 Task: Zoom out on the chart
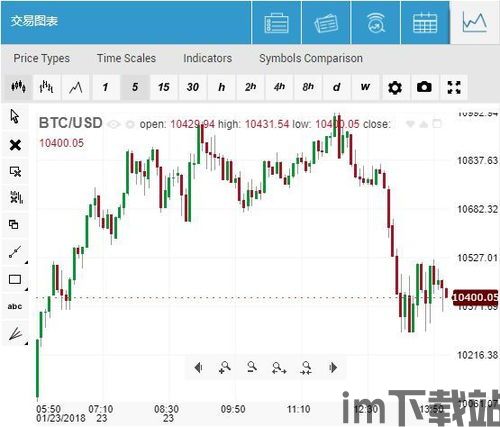click(252, 367)
